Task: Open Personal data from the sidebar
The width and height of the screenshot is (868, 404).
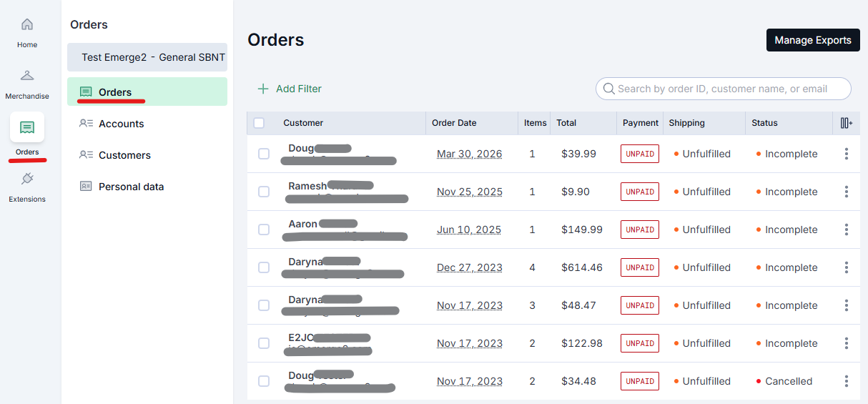Action: (131, 187)
